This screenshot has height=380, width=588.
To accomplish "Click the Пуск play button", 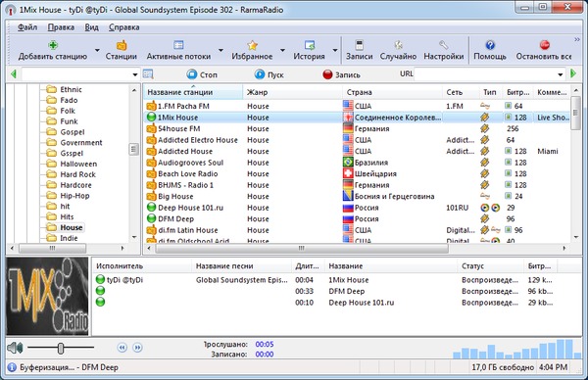I will tap(269, 74).
